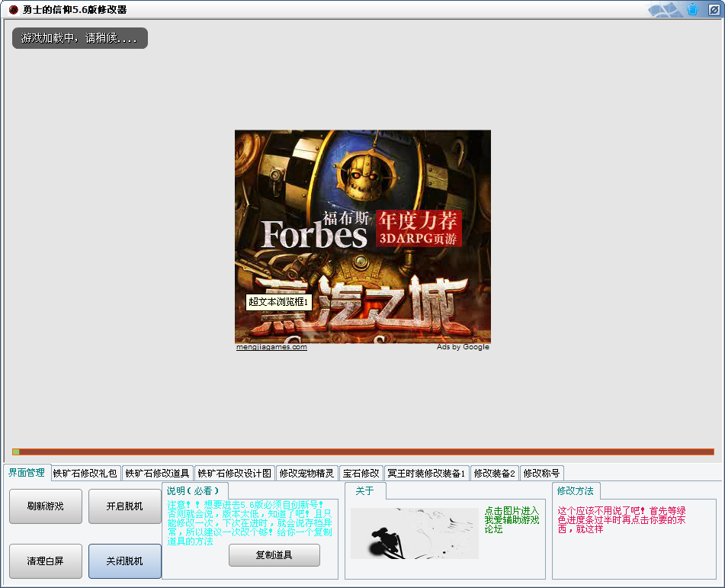This screenshot has height=588, width=725.
Task: Switch to the 宝石修改 tab
Action: pos(361,474)
